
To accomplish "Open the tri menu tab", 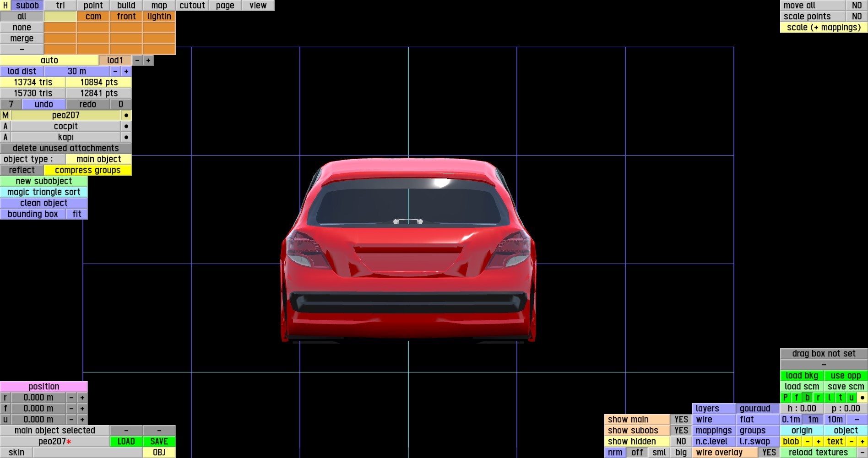I will coord(60,5).
